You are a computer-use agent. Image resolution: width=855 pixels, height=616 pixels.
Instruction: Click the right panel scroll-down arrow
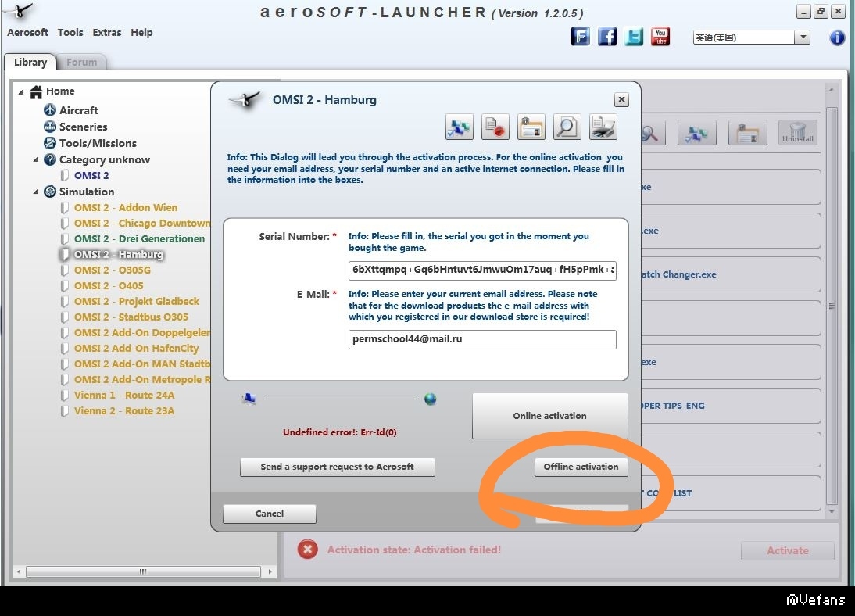coord(832,512)
